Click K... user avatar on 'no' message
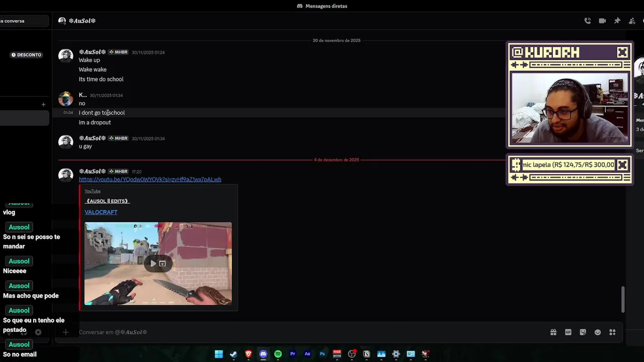This screenshot has height=362, width=644. [x=66, y=99]
